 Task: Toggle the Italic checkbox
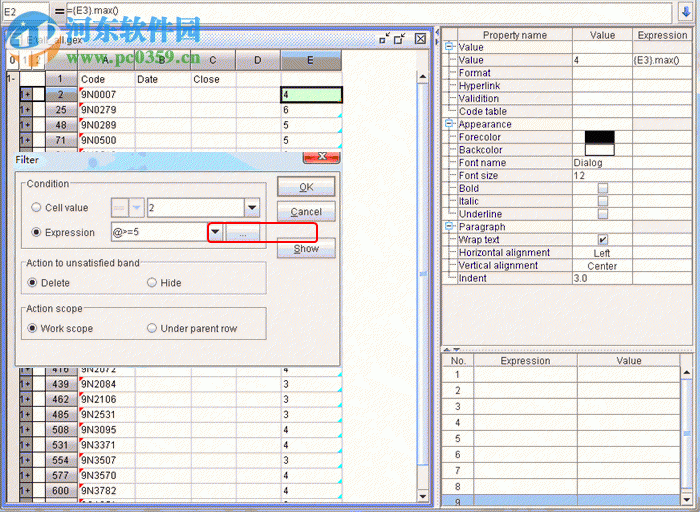pos(603,201)
